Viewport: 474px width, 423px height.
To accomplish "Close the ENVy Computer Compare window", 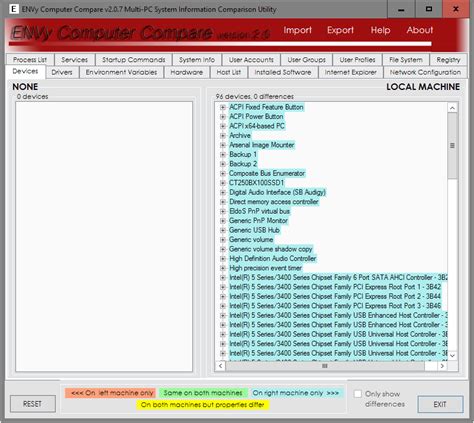I will (456, 9).
